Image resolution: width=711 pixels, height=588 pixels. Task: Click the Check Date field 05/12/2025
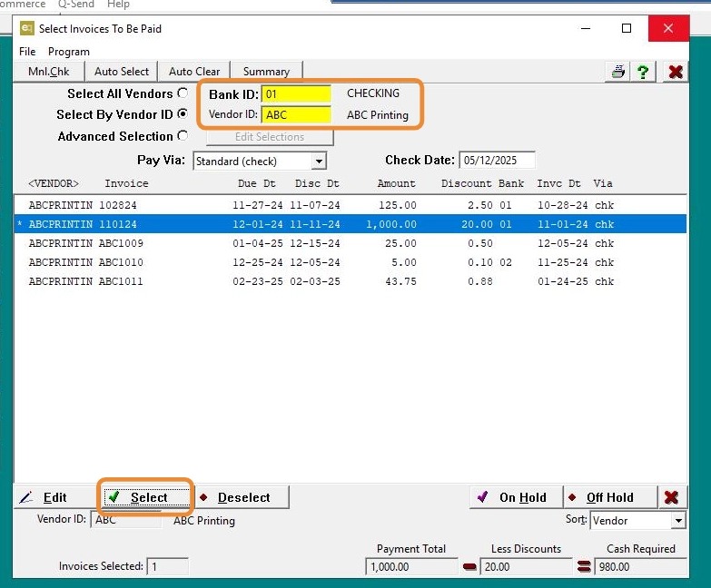tap(497, 161)
